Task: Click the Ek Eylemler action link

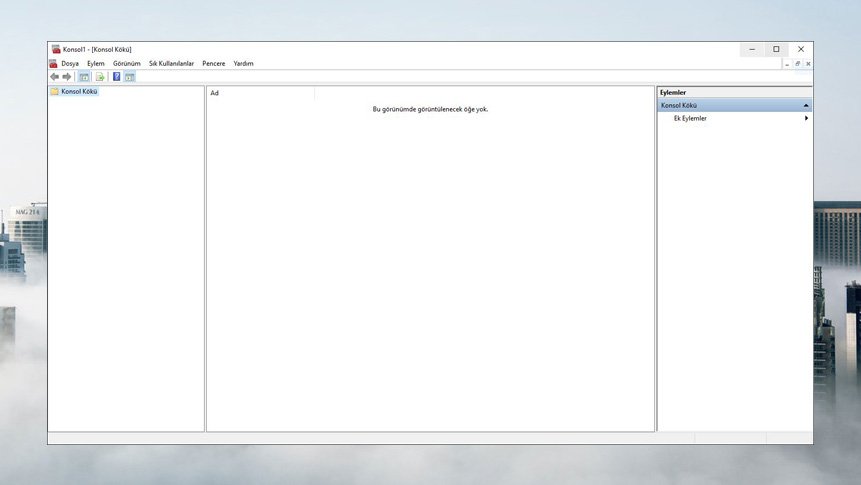Action: [x=690, y=118]
